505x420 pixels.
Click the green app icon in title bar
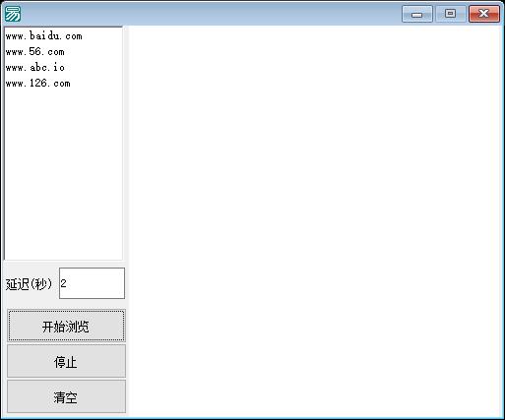pyautogui.click(x=13, y=14)
